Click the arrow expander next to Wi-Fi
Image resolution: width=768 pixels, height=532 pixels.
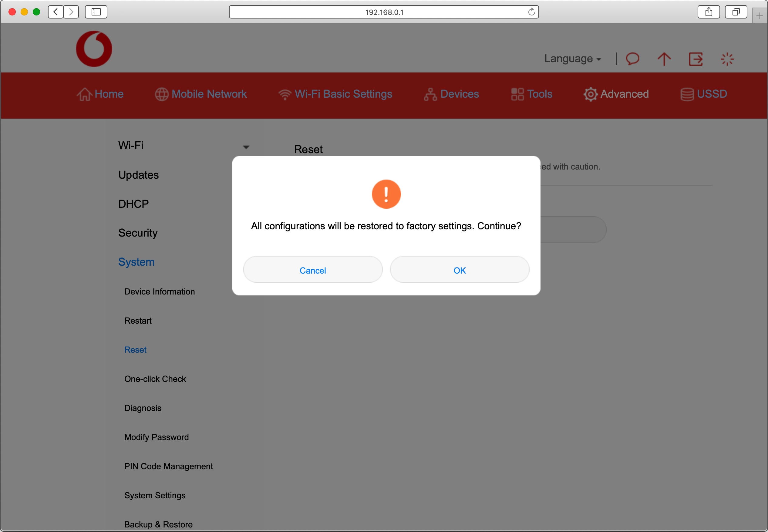pyautogui.click(x=246, y=147)
